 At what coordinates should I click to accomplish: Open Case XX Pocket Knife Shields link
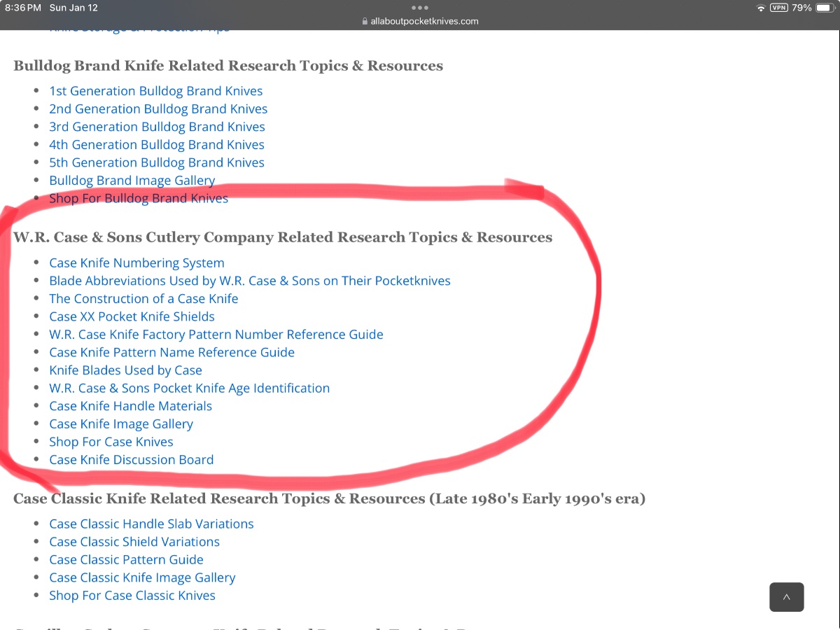tap(132, 316)
